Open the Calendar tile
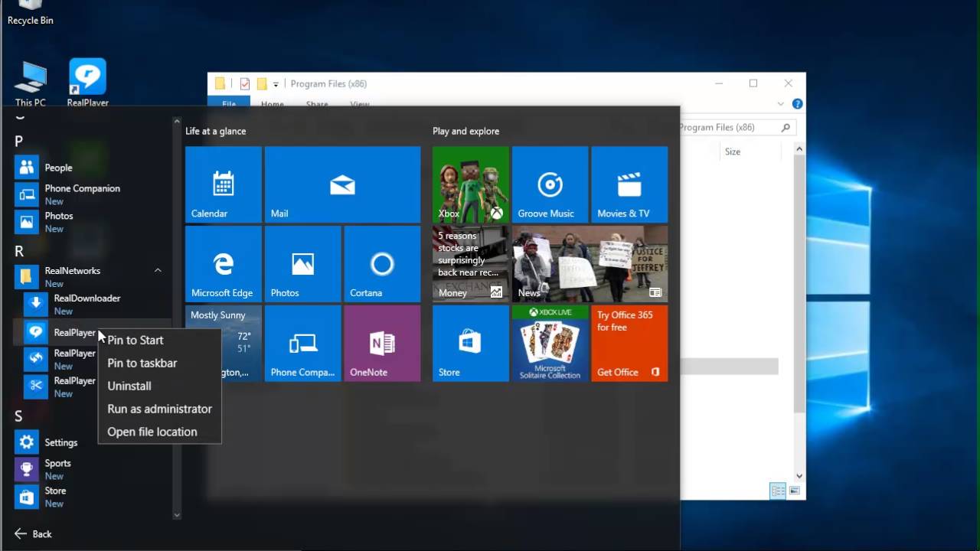980x551 pixels. pyautogui.click(x=223, y=184)
